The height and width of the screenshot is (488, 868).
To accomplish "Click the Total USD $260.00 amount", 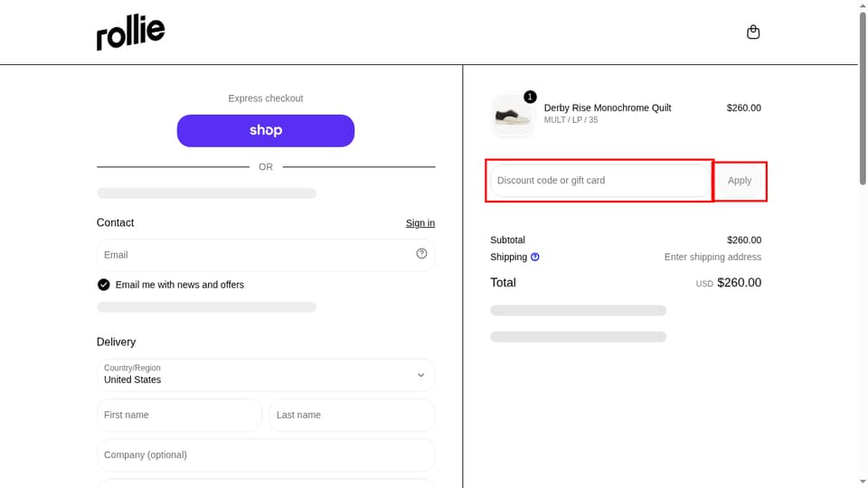I will point(729,283).
